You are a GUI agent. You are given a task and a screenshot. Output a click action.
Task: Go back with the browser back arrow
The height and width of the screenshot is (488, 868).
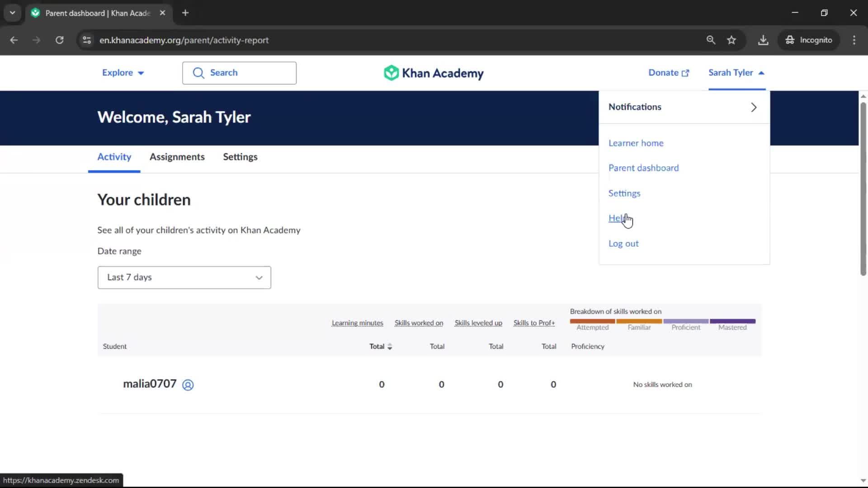pyautogui.click(x=14, y=40)
